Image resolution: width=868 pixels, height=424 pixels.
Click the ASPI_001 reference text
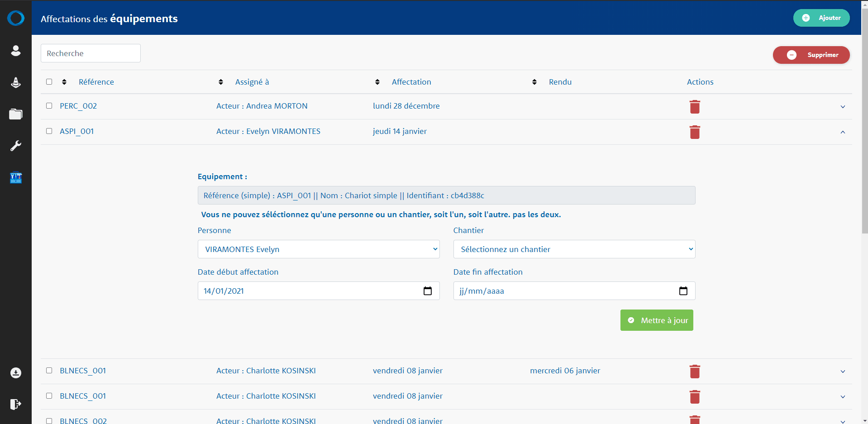tap(77, 131)
